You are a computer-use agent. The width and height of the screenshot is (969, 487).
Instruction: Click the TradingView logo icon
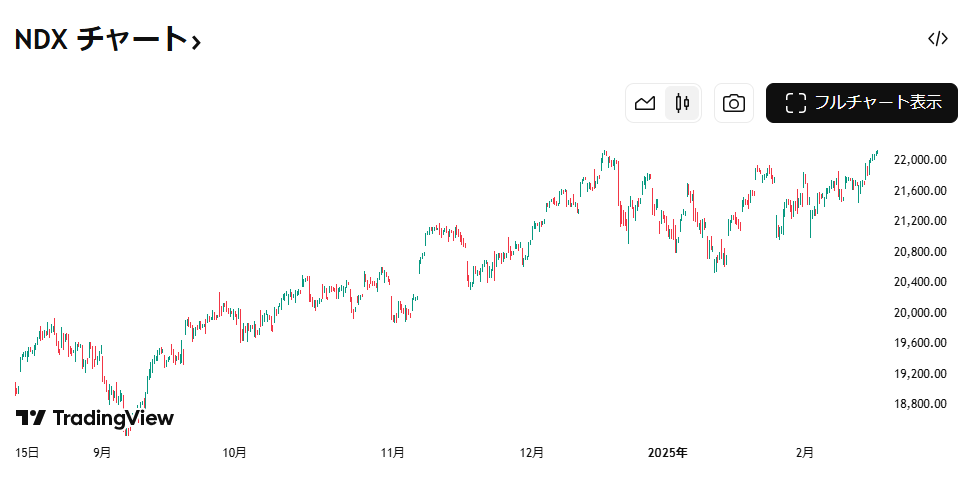[30, 418]
